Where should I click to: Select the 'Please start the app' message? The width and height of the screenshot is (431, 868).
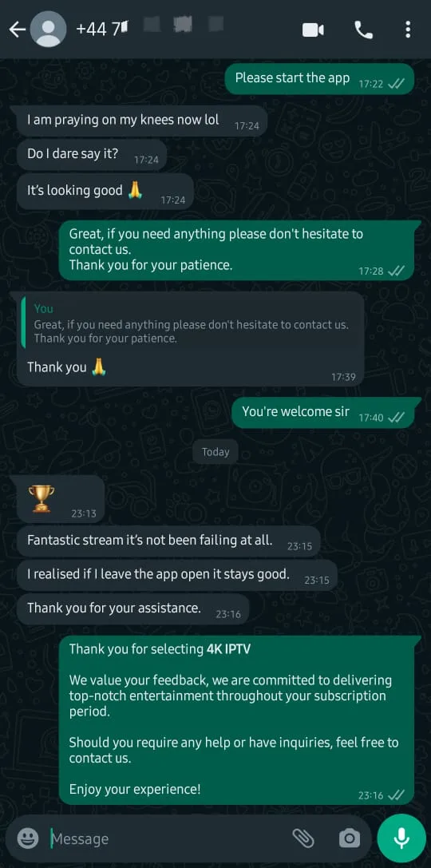319,79
